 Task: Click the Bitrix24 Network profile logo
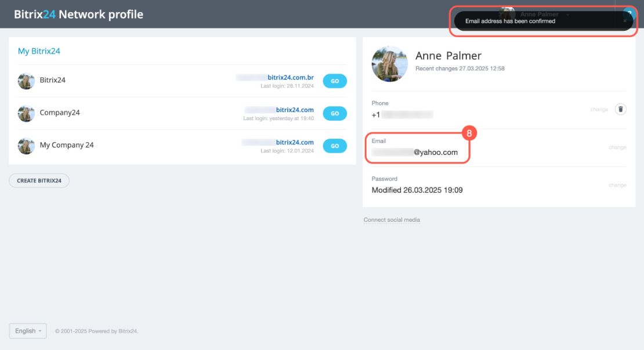(x=78, y=15)
